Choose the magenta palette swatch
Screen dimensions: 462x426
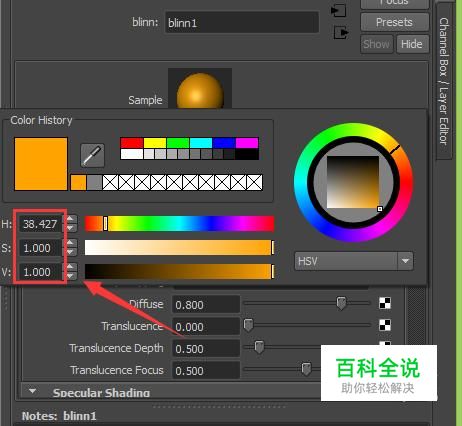(247, 143)
